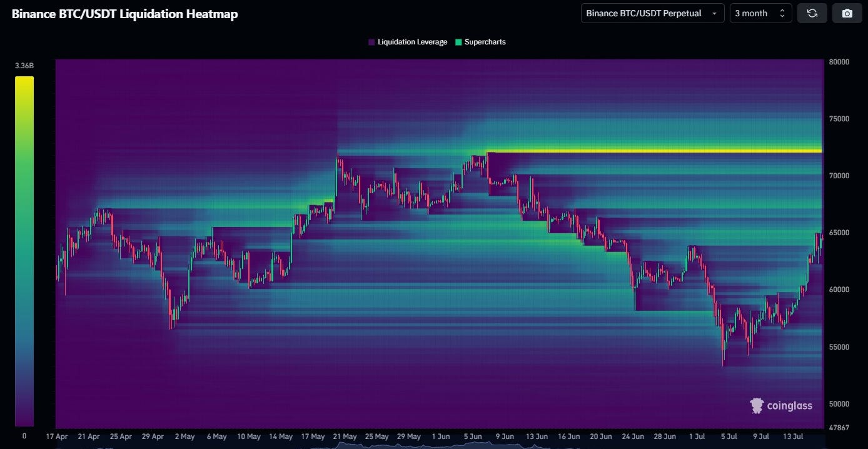Click the 13 Jun date axis label
This screenshot has height=449, width=868.
click(x=537, y=436)
